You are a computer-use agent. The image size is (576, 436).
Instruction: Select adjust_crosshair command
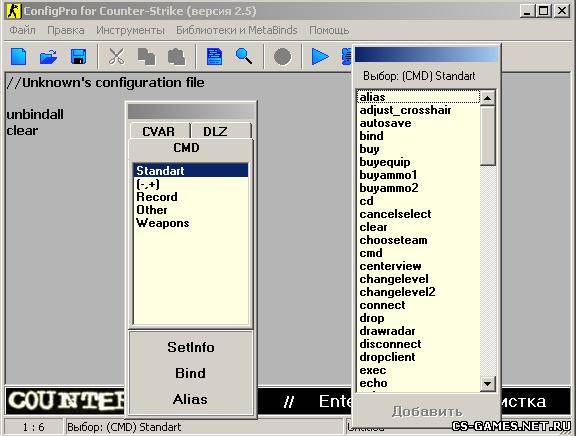[x=418, y=110]
